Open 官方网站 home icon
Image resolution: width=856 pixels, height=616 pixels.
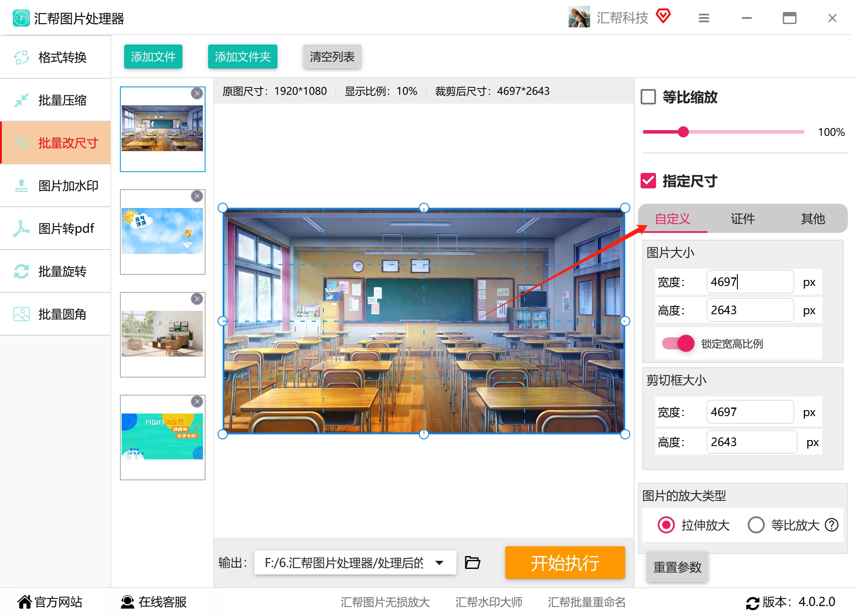[x=25, y=602]
